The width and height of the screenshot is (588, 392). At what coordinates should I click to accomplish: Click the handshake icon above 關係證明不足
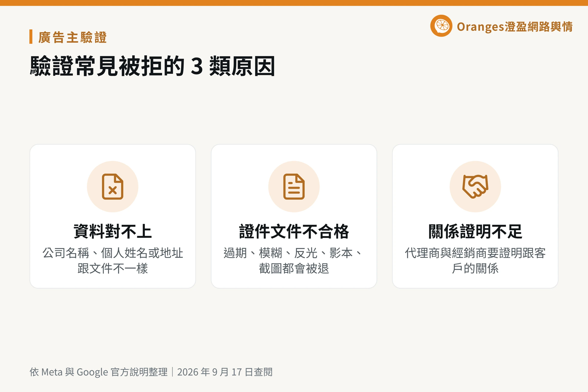(475, 187)
